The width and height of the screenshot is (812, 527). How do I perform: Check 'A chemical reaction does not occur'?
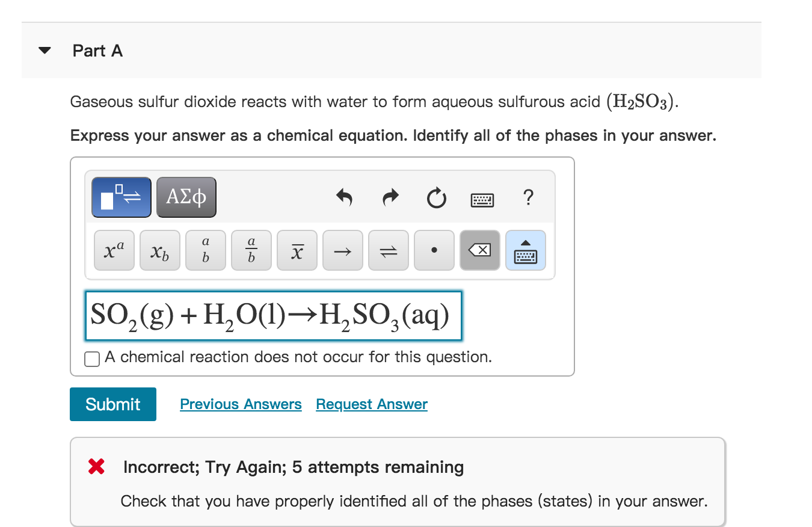coord(91,358)
